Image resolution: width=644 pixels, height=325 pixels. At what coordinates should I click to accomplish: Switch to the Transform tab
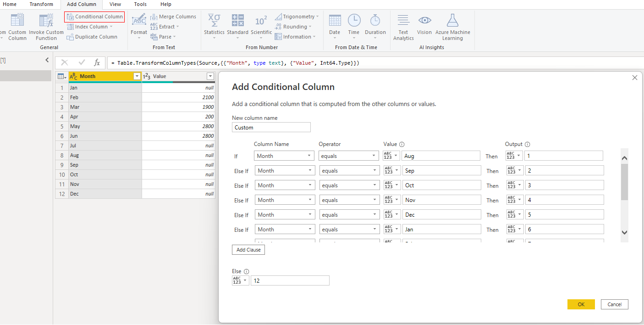coord(41,4)
